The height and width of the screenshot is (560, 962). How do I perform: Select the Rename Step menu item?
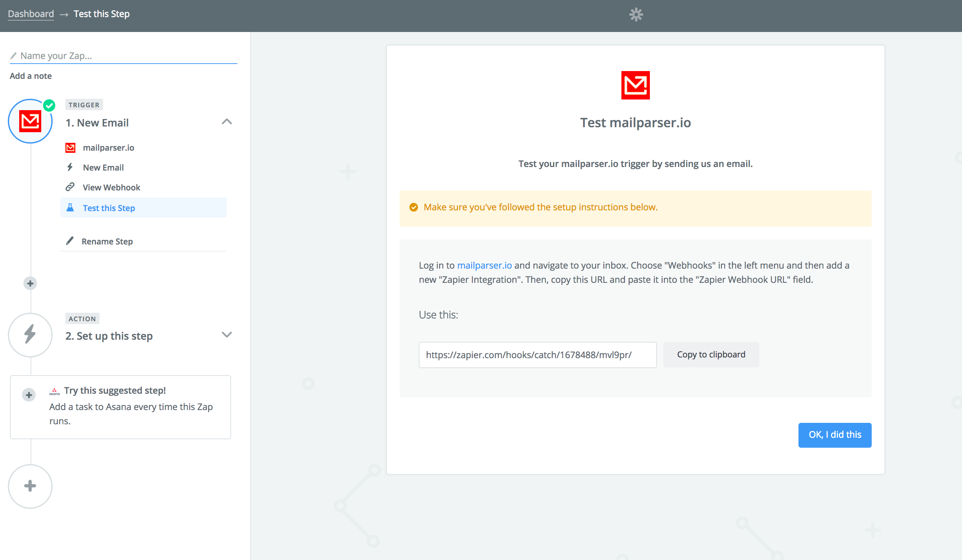click(x=107, y=241)
